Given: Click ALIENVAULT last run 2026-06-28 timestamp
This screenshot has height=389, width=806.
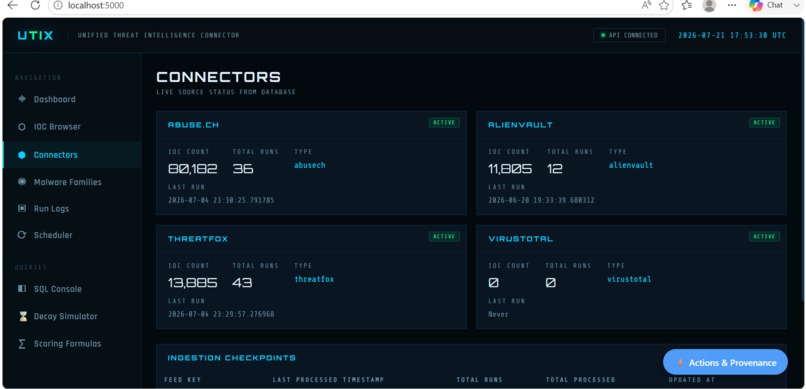Looking at the screenshot, I should 541,200.
